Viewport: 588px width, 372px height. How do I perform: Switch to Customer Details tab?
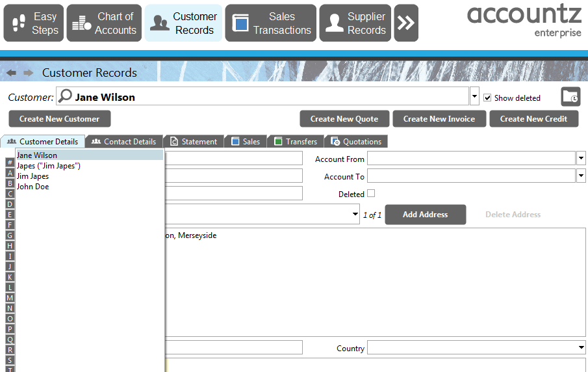pos(43,142)
